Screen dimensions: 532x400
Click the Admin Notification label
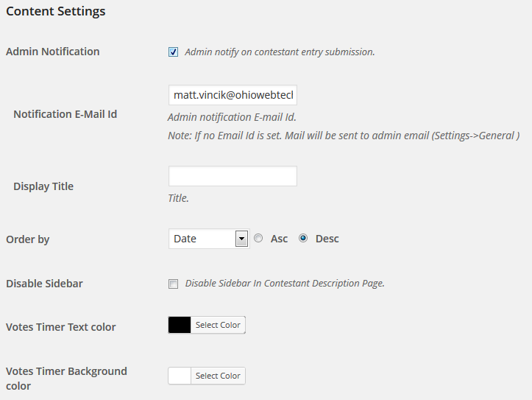click(52, 52)
